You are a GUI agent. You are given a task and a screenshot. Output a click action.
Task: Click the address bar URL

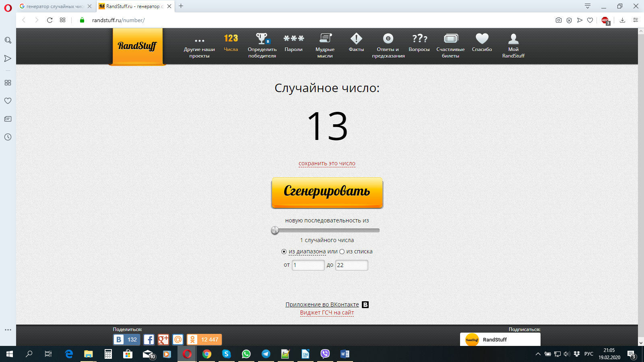point(118,20)
